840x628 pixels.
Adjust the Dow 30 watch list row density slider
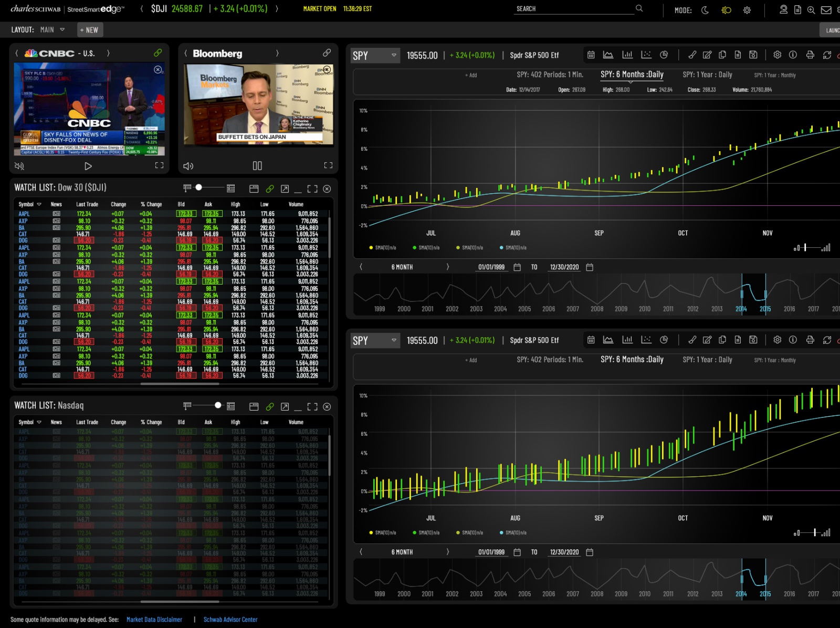point(199,187)
